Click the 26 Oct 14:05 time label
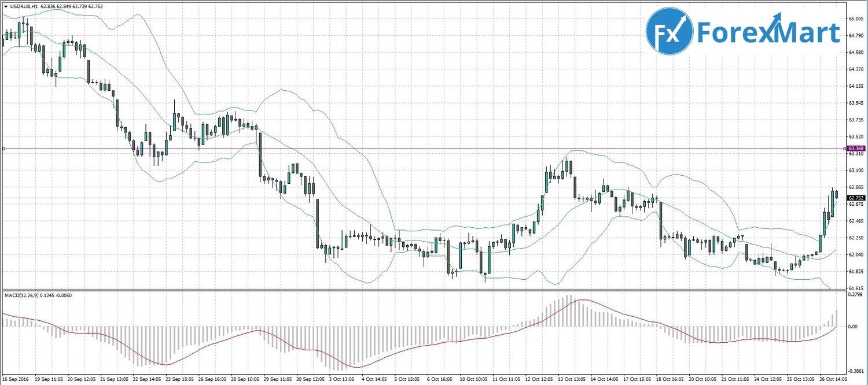 point(832,380)
